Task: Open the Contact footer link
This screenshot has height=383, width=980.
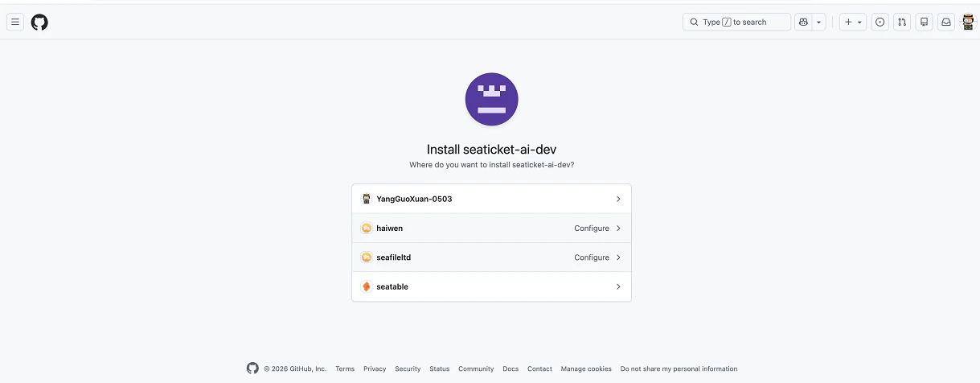Action: tap(539, 369)
